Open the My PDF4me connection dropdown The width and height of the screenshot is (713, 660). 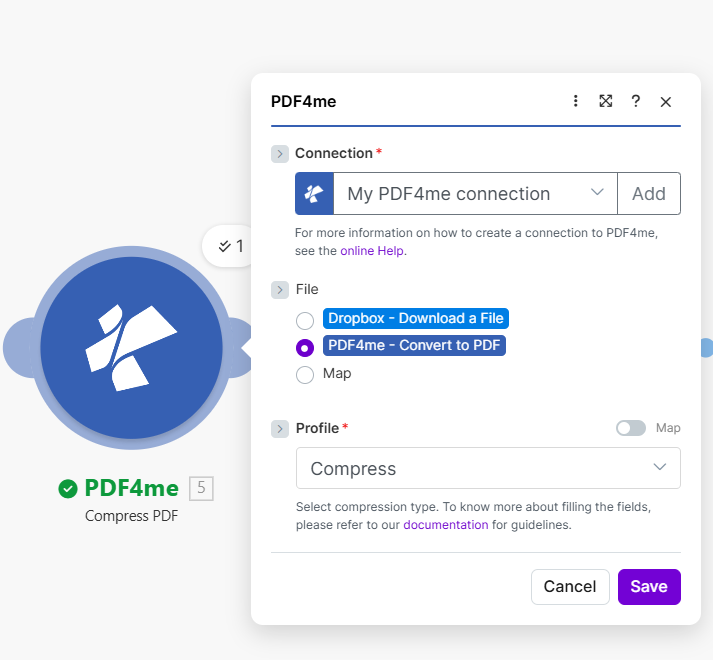pos(475,193)
